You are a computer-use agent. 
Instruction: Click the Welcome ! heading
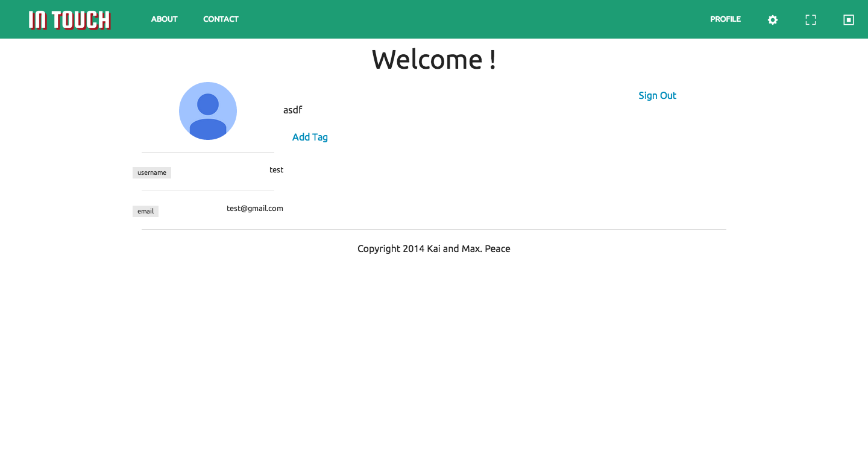(434, 59)
